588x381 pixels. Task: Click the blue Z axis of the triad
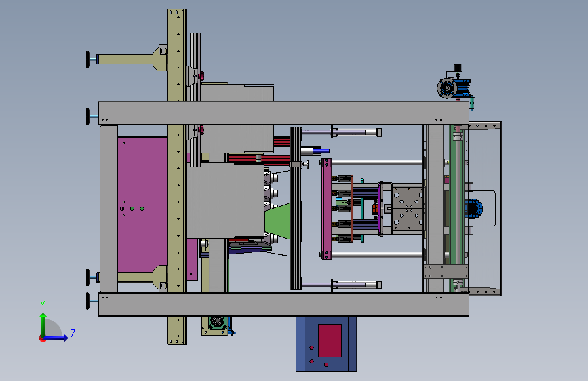point(56,338)
